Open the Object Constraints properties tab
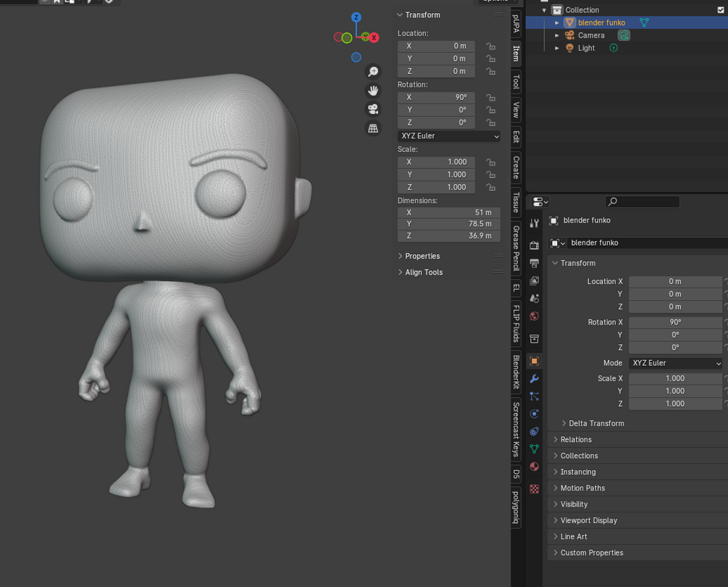728x587 pixels. coord(535,431)
